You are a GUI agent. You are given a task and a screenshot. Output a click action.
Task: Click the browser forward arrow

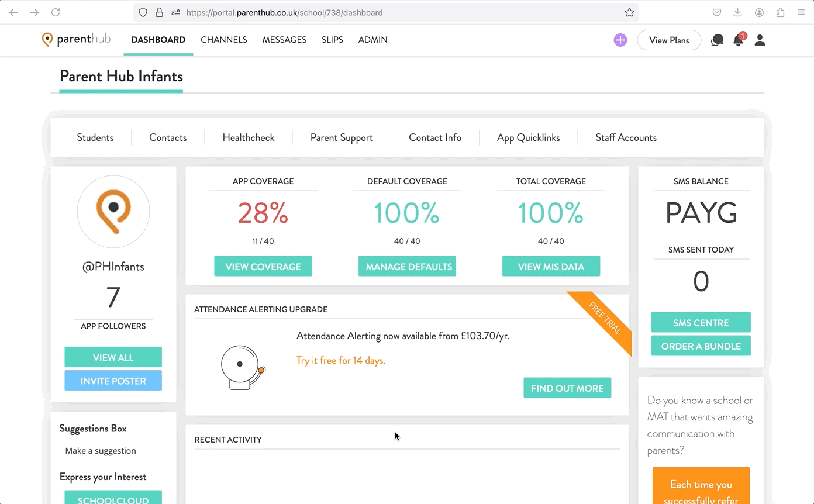[x=35, y=12]
